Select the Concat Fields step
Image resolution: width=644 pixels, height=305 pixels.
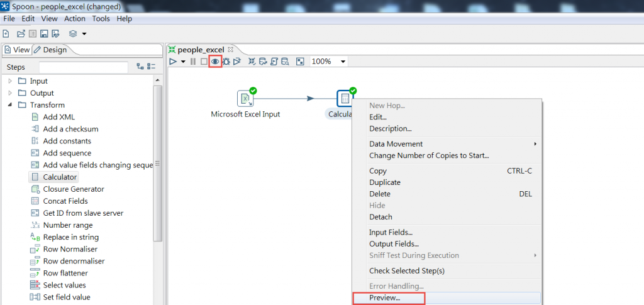coord(65,201)
